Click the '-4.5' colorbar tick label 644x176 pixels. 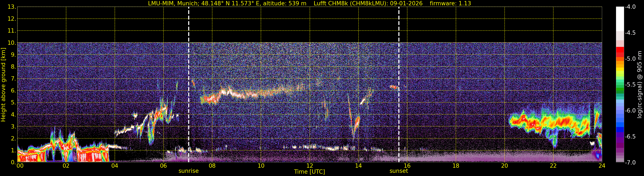pyautogui.click(x=630, y=33)
